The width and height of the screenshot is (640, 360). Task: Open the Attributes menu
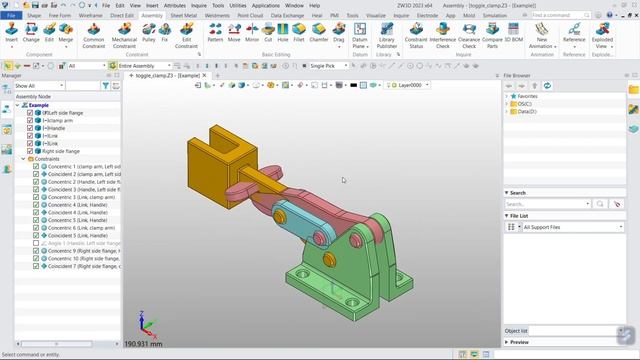[x=175, y=6]
